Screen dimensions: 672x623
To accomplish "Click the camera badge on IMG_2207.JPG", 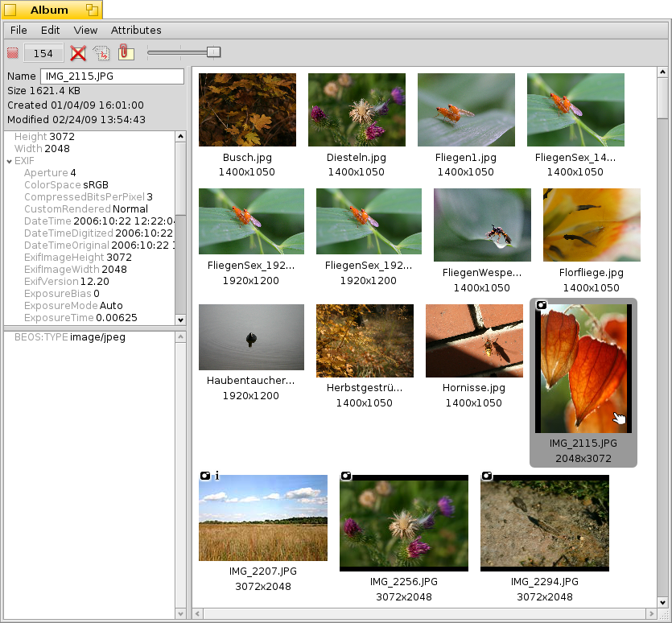I will [x=205, y=476].
